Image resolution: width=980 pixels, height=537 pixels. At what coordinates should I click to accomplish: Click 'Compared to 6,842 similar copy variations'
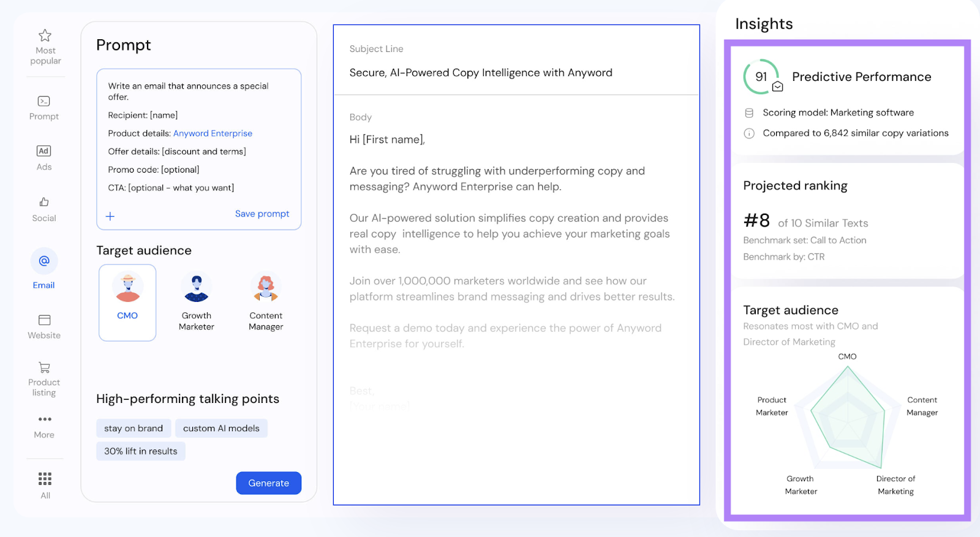point(855,133)
